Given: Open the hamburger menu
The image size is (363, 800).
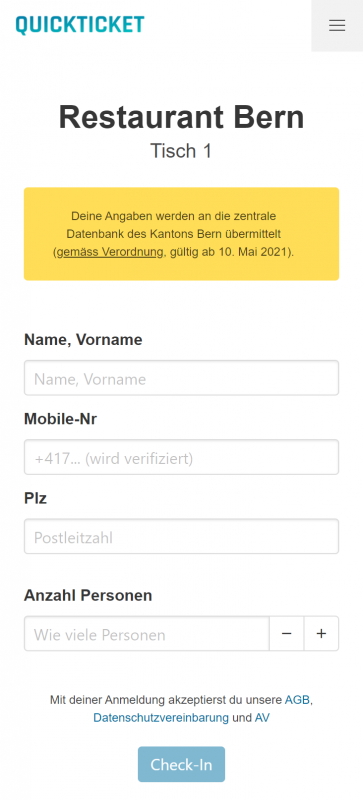Looking at the screenshot, I should point(337,26).
